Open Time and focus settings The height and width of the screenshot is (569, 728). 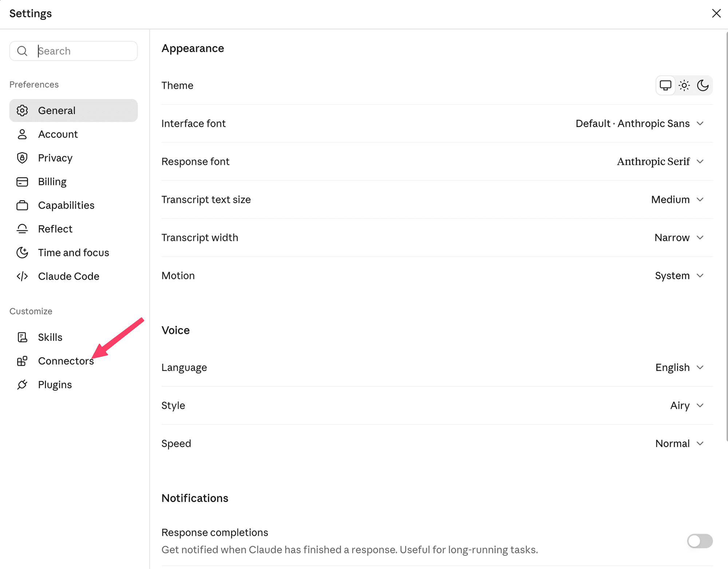74,253
